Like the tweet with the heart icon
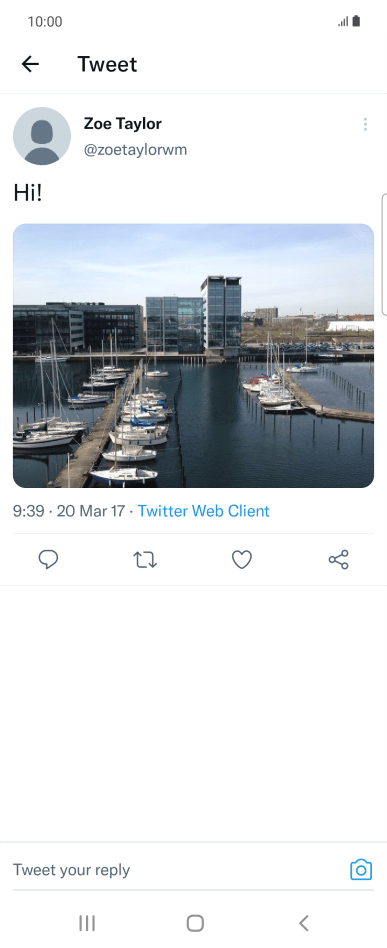387x948 pixels. [x=242, y=560]
